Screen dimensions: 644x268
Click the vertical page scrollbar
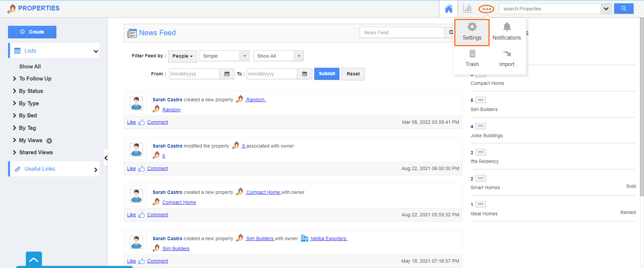(x=642, y=107)
